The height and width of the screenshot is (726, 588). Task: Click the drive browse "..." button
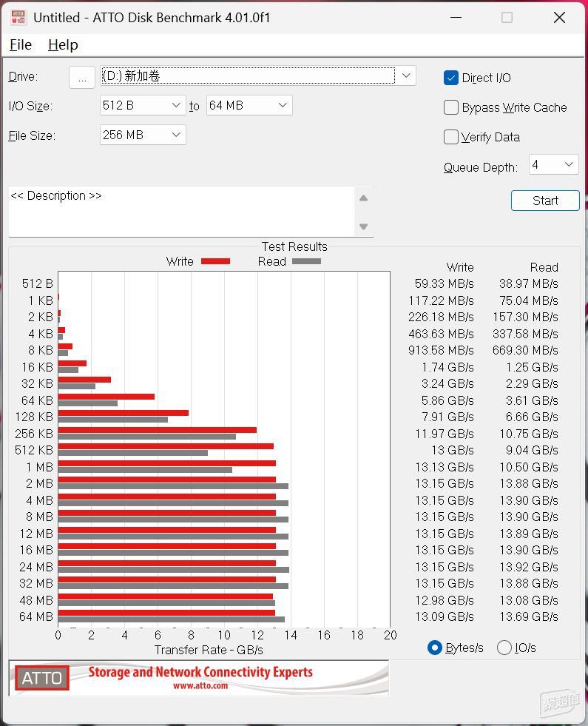(82, 77)
